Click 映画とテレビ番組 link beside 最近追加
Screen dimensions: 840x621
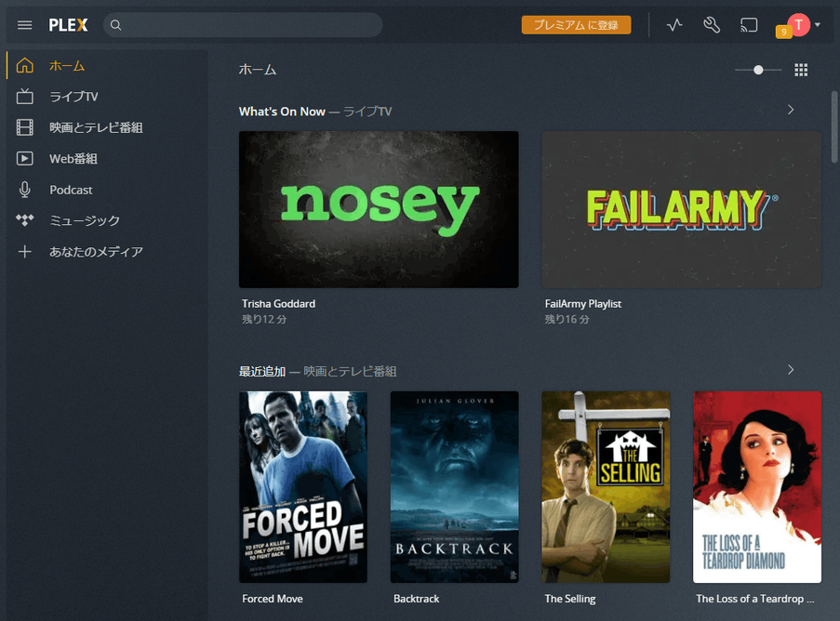click(350, 371)
